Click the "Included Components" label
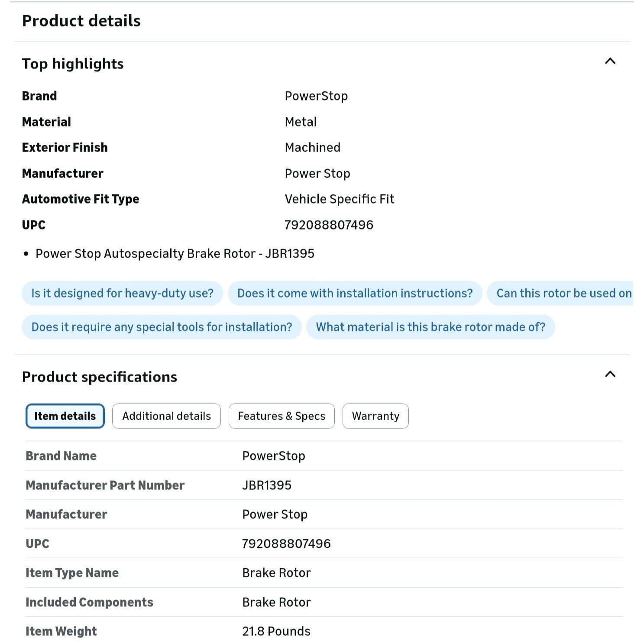Viewport: 644px width, 644px height. [90, 602]
